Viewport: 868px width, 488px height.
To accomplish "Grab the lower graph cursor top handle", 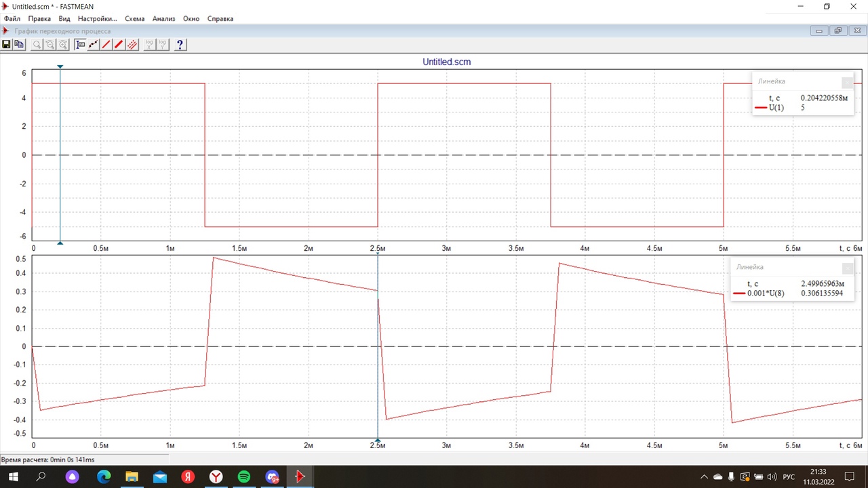I will point(378,253).
